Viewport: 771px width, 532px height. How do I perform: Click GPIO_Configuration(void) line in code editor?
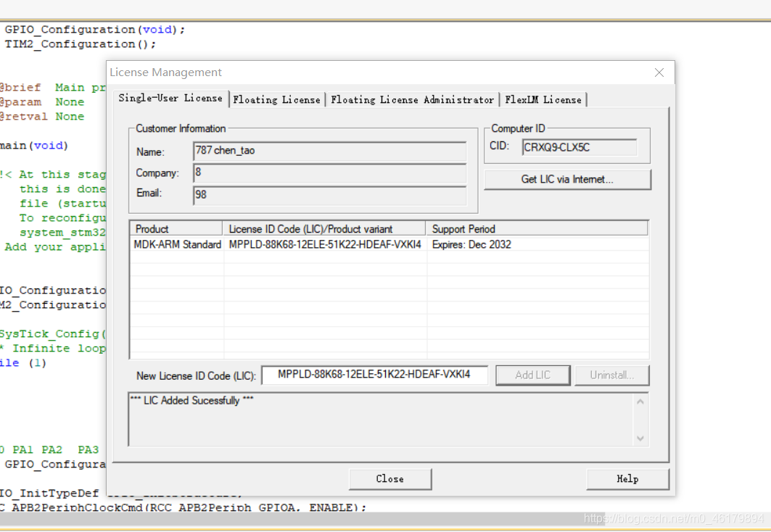(95, 30)
